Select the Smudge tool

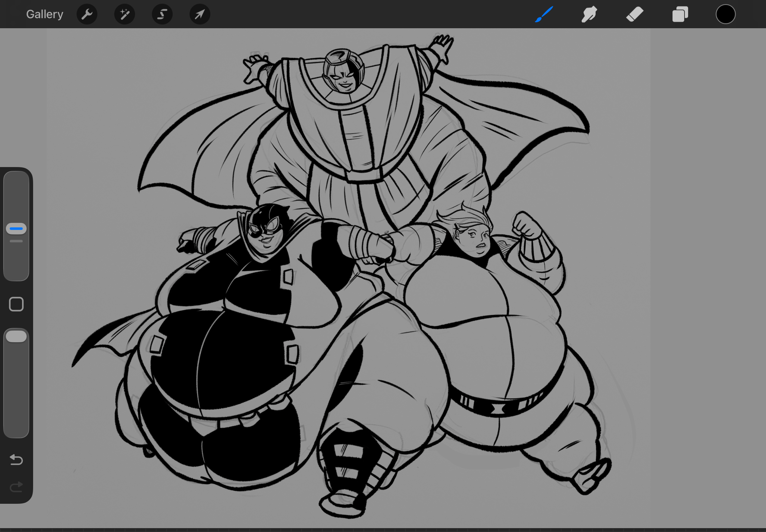click(x=589, y=14)
